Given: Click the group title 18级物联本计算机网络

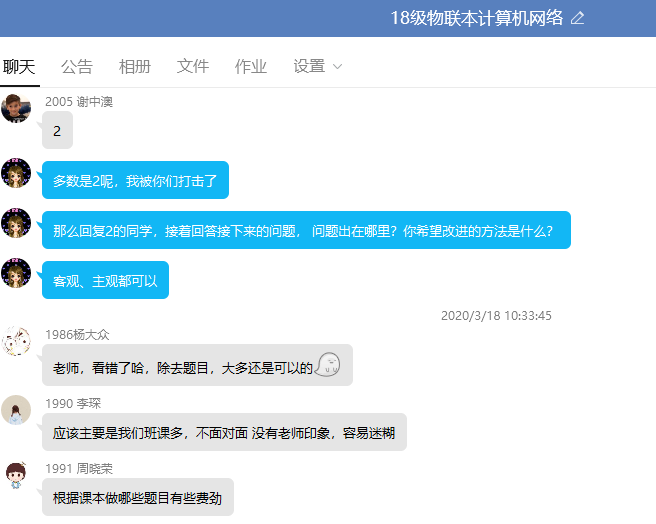Looking at the screenshot, I should [477, 18].
